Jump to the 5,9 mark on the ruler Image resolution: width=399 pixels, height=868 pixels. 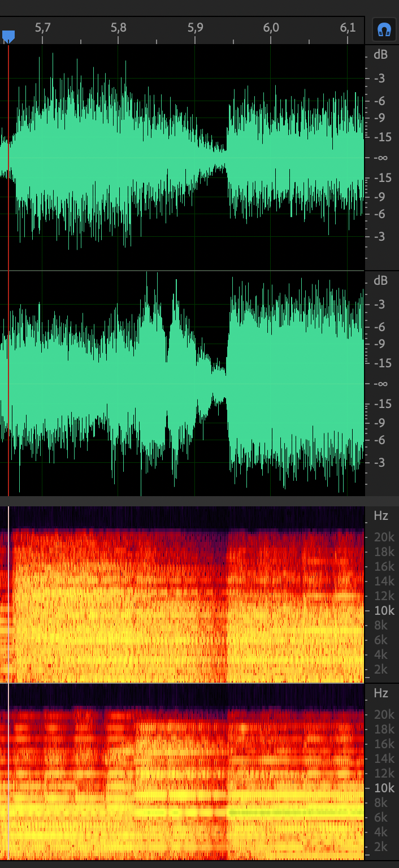coord(195,28)
